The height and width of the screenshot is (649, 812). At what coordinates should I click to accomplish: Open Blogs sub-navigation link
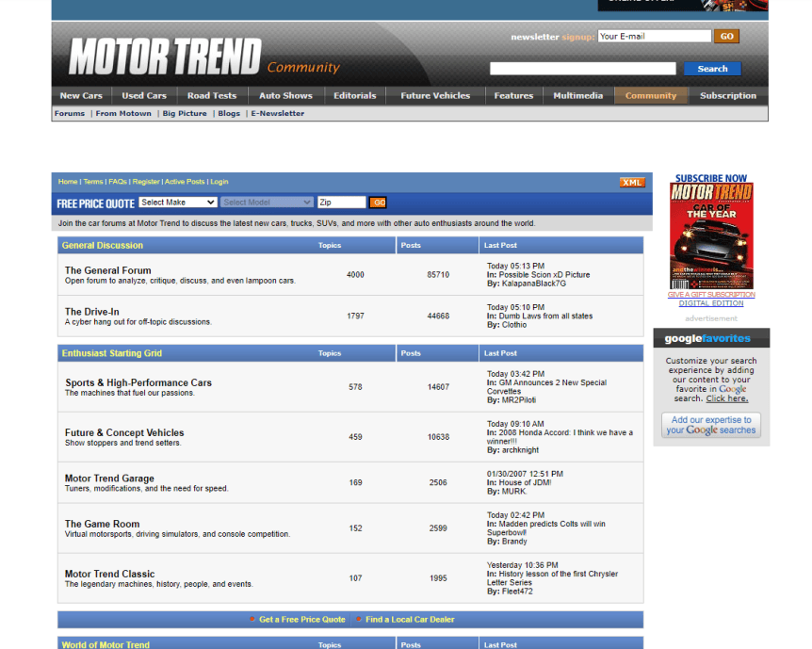tap(229, 113)
